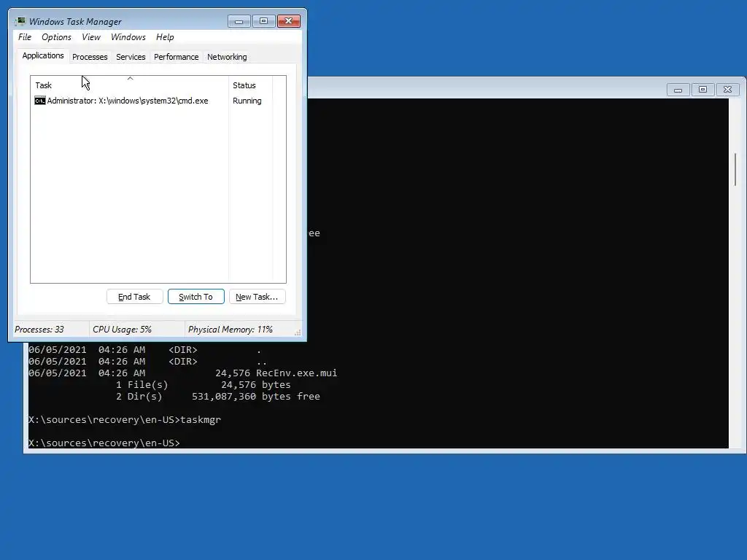The image size is (747, 560).
Task: Click the RecEnv.exe.mui file name in cmd
Action: click(296, 373)
